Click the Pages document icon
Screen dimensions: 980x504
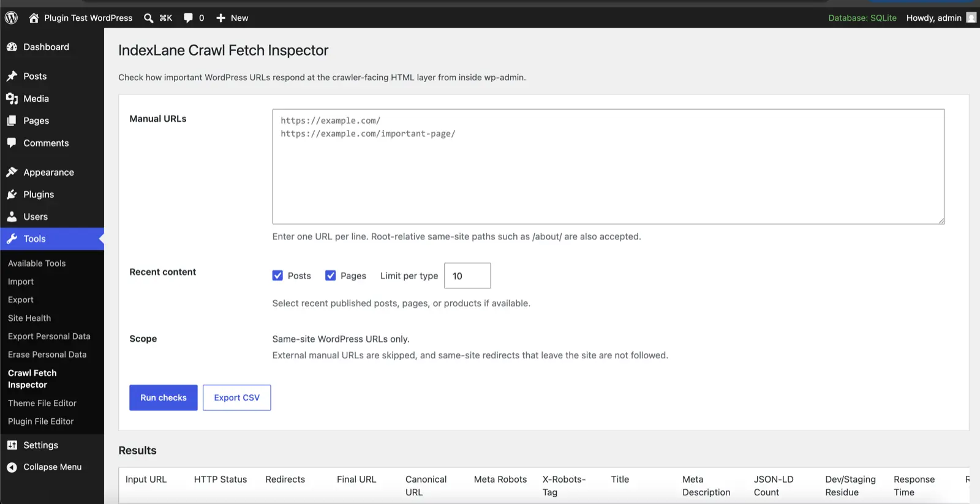click(12, 121)
